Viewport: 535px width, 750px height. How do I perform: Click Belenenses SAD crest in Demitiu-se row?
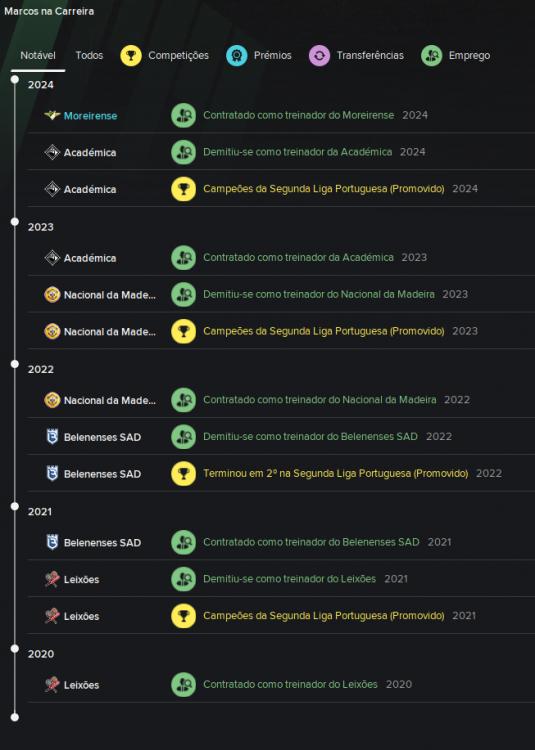click(52, 437)
